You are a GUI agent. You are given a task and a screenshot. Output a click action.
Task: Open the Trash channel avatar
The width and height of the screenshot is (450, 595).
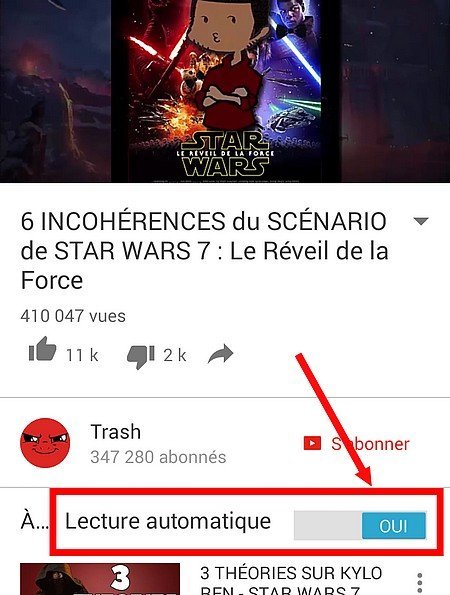(x=45, y=443)
